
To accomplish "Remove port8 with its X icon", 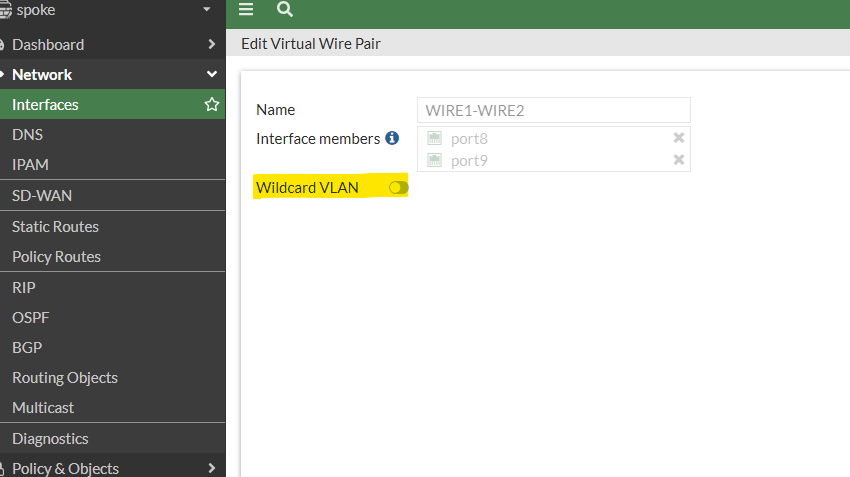I will coord(679,138).
